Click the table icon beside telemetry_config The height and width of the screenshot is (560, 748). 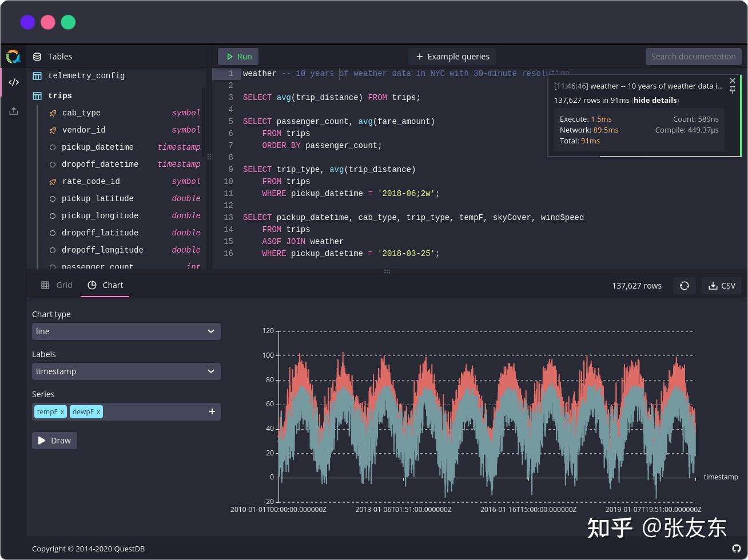click(x=38, y=75)
